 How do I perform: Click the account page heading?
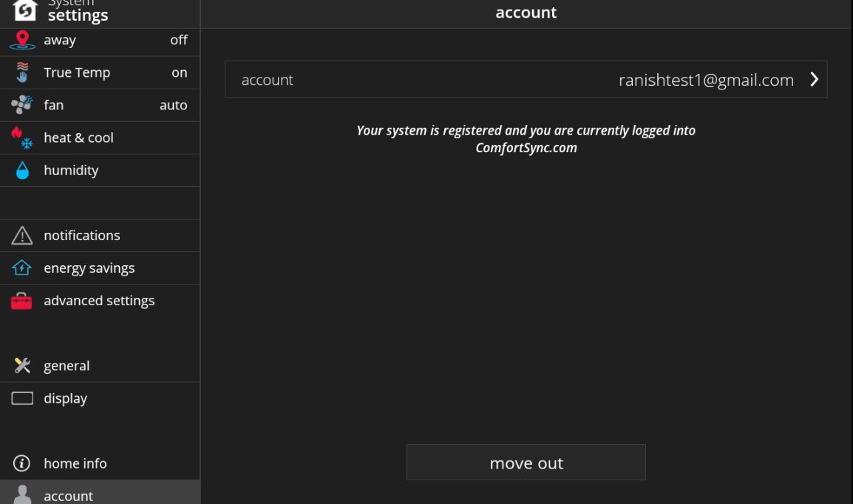point(526,13)
